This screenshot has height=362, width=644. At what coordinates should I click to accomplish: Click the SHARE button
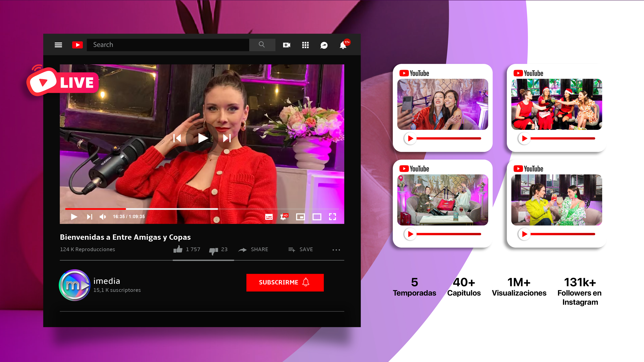click(253, 249)
